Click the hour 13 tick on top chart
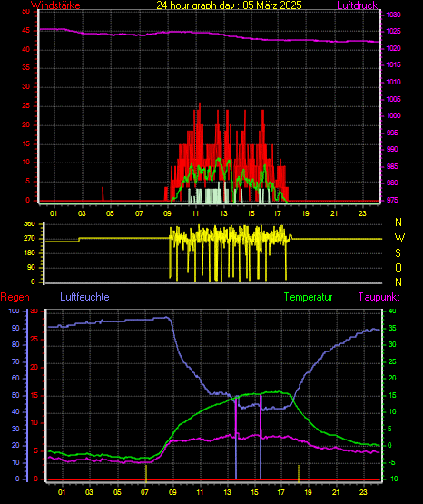This screenshot has height=504, width=423. (223, 213)
